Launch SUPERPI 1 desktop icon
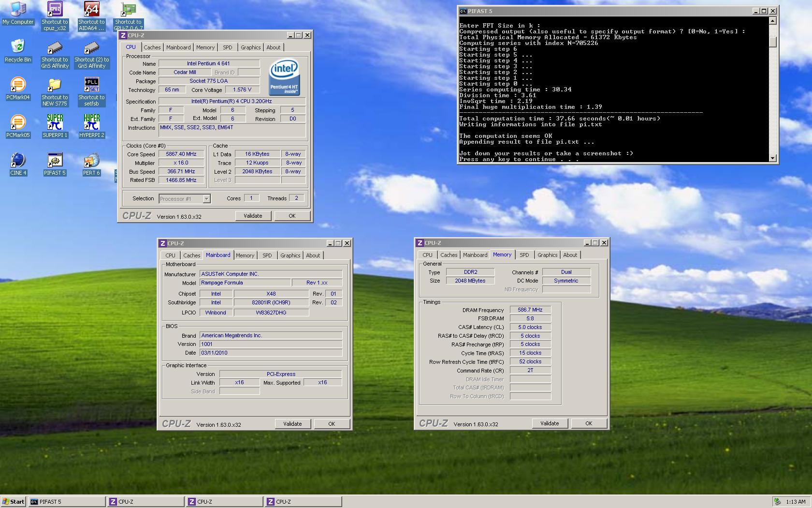 (55, 126)
